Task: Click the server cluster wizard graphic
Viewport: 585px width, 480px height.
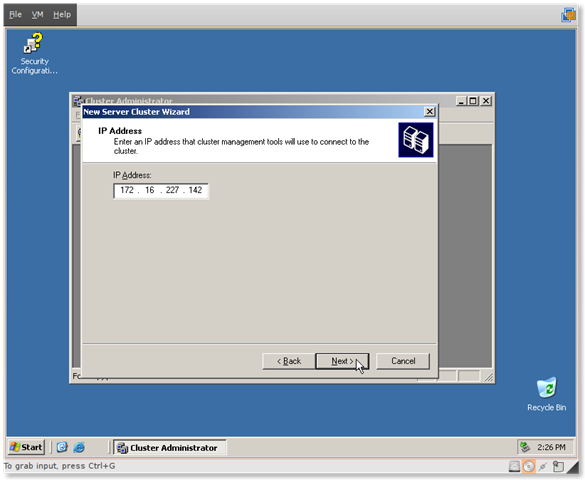Action: [416, 140]
